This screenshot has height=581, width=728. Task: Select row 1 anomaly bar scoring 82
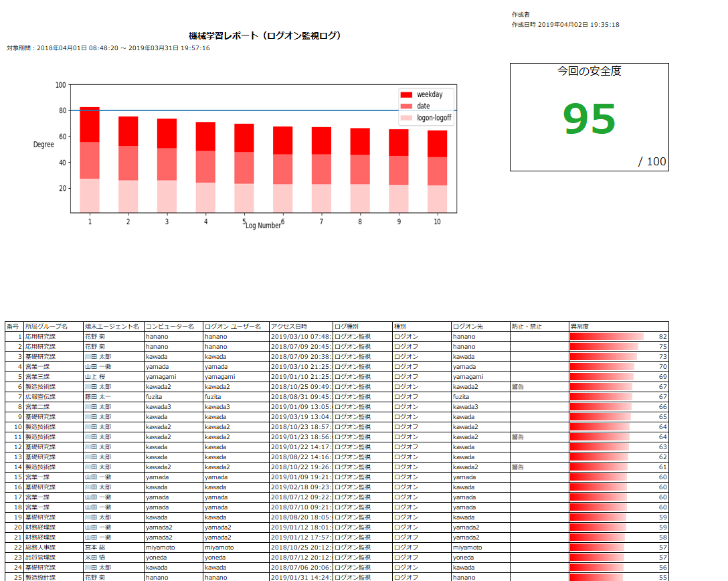click(x=606, y=337)
